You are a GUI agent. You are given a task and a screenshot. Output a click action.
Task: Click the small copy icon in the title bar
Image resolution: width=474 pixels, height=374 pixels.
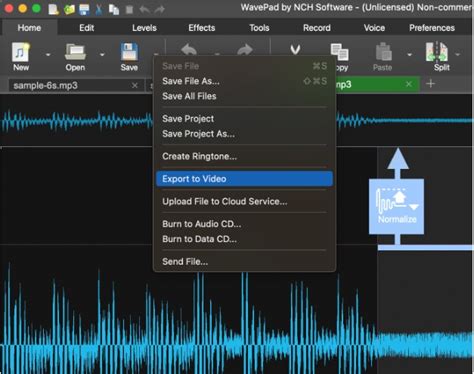114,9
